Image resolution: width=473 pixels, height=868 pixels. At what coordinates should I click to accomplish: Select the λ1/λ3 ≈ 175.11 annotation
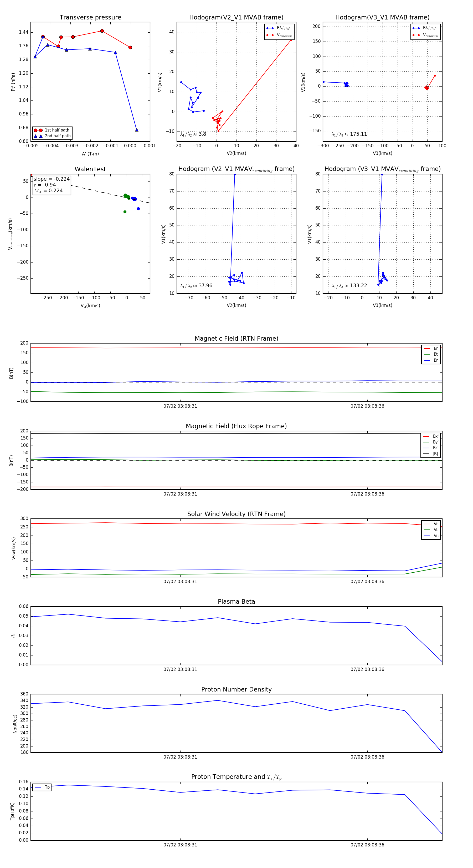(349, 134)
